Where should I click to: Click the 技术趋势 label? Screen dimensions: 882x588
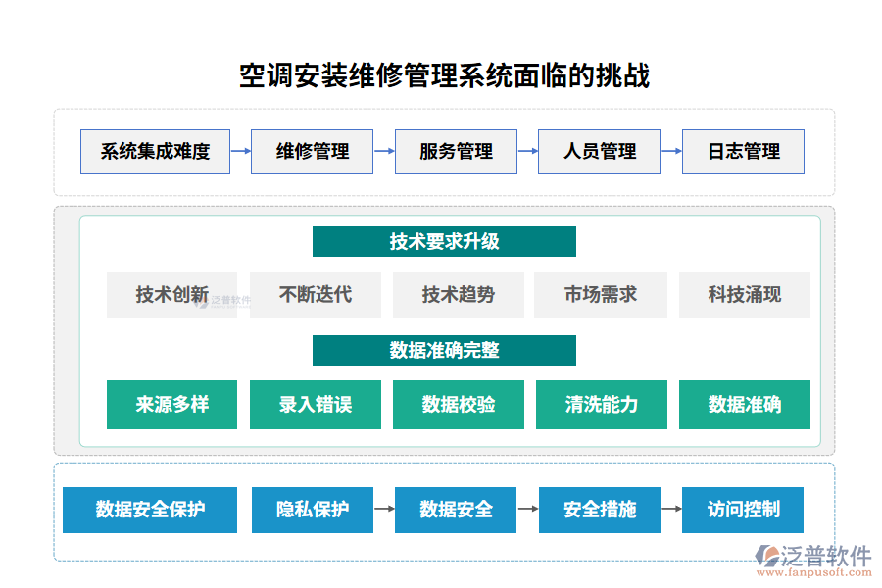458,295
